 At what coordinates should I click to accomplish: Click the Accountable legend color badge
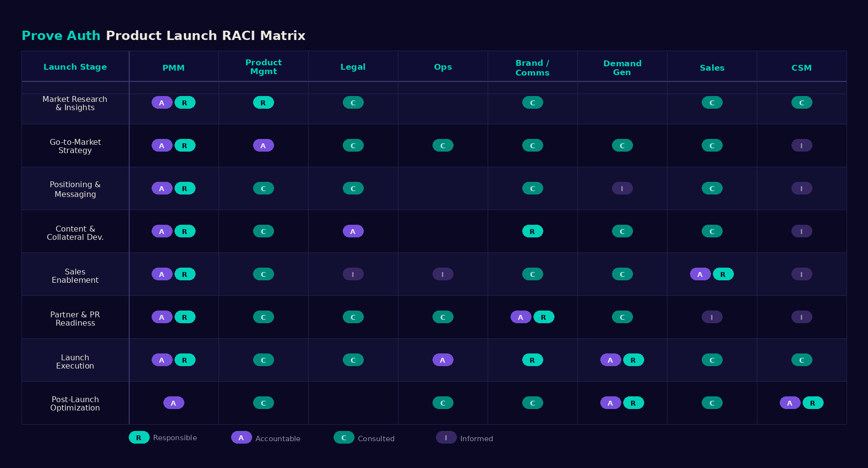coord(241,438)
